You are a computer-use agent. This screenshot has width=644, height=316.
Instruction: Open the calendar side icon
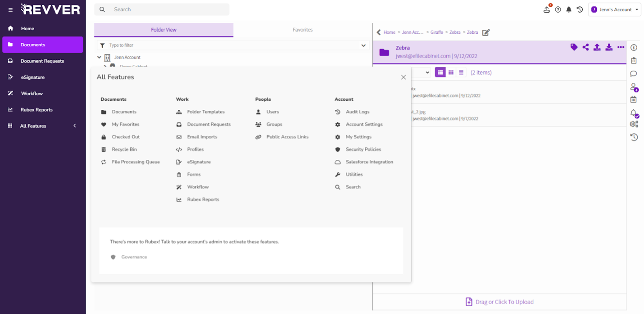634,99
